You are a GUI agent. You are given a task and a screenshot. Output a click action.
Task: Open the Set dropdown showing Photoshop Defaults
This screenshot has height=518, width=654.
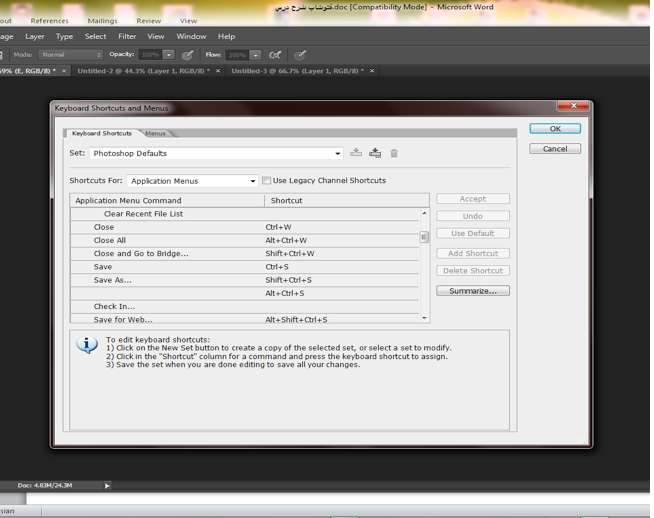[x=216, y=153]
